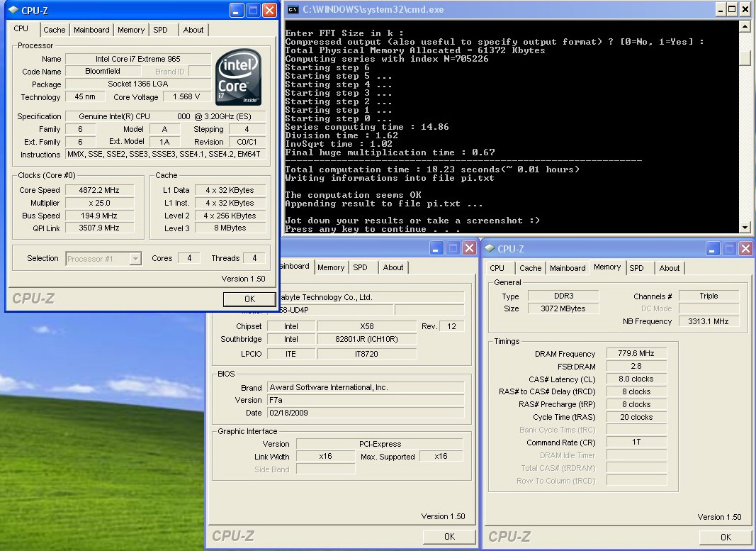
Task: Select Memory tab in top-left CPU-Z
Action: point(131,30)
